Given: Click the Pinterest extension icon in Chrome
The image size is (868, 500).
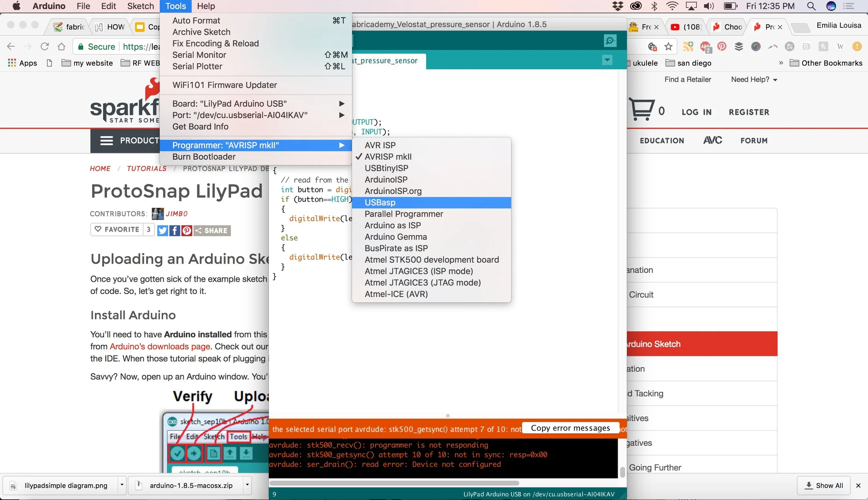Looking at the screenshot, I should pyautogui.click(x=722, y=46).
